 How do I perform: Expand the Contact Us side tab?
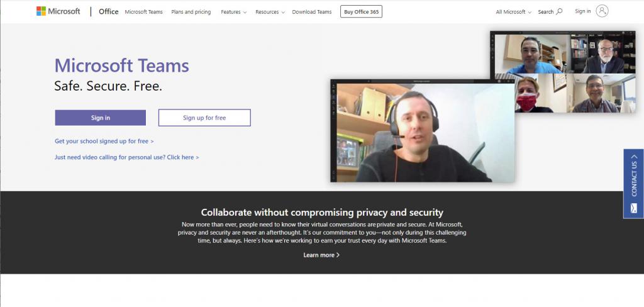[633, 183]
